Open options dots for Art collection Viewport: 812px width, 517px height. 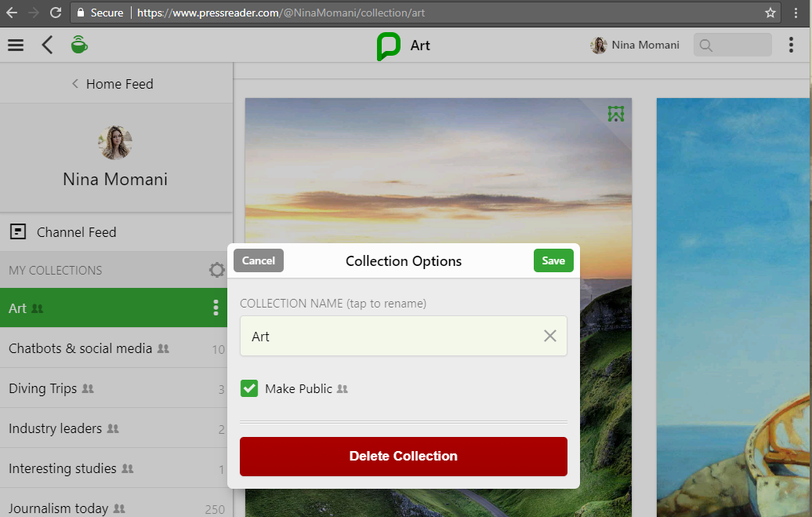pyautogui.click(x=216, y=308)
